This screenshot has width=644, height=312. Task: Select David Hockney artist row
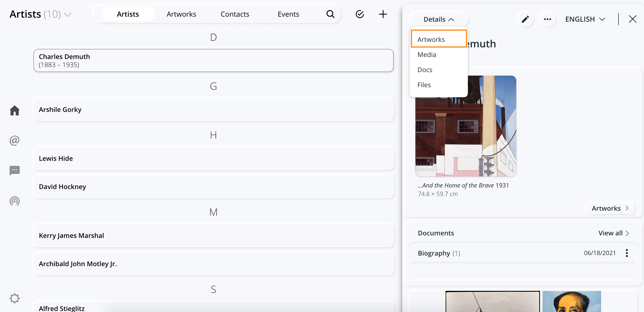213,187
